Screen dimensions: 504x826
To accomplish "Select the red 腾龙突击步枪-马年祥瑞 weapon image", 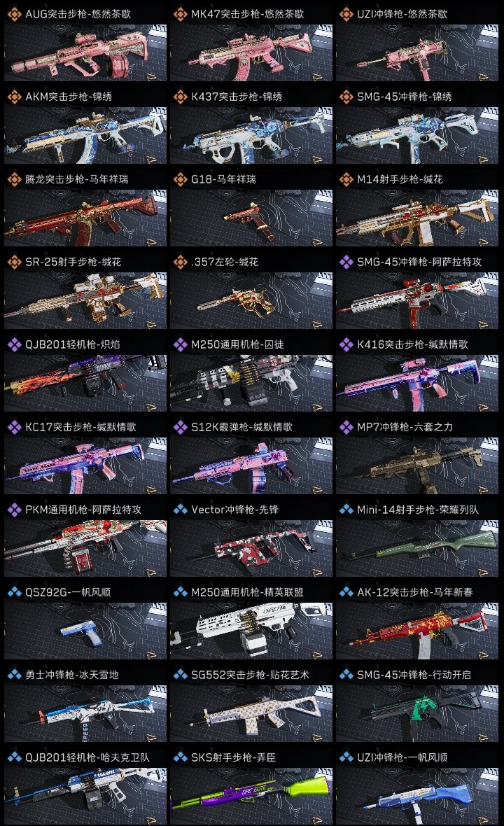I will (x=85, y=218).
